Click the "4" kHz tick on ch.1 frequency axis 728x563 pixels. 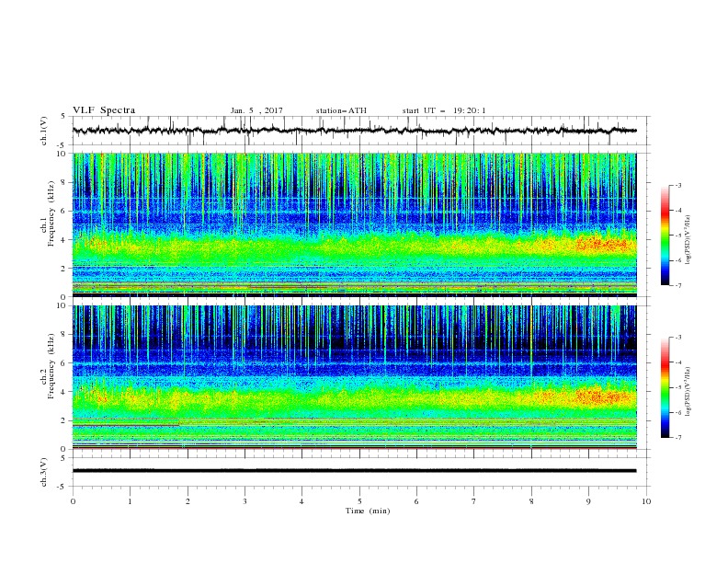click(x=64, y=240)
